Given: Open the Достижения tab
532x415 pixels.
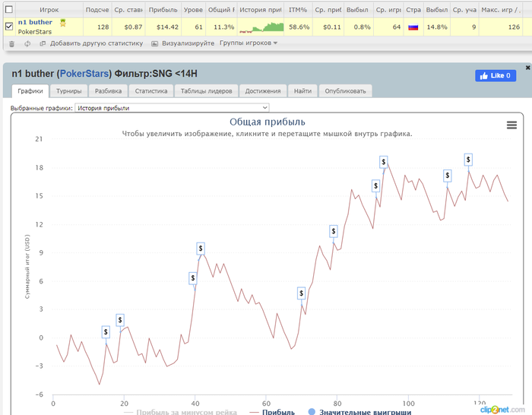Looking at the screenshot, I should [263, 91].
